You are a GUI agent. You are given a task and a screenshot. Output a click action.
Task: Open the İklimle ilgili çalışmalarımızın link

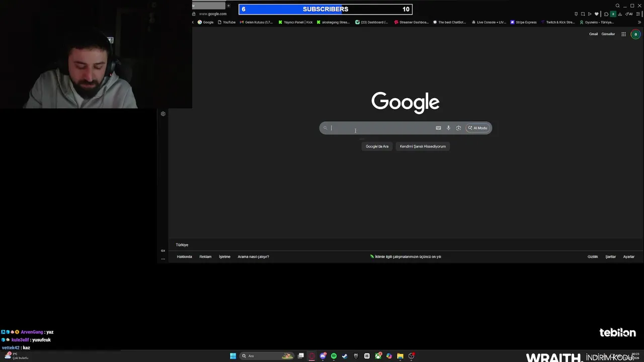coord(406,257)
